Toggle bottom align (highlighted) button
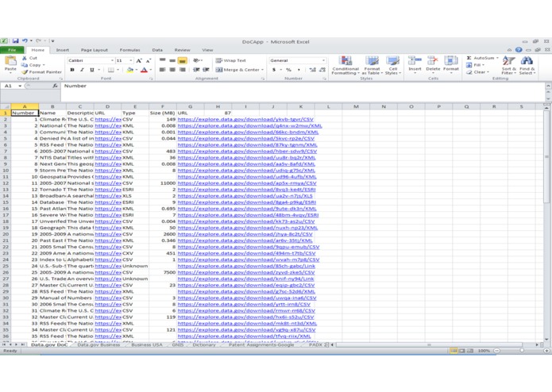 [x=182, y=61]
